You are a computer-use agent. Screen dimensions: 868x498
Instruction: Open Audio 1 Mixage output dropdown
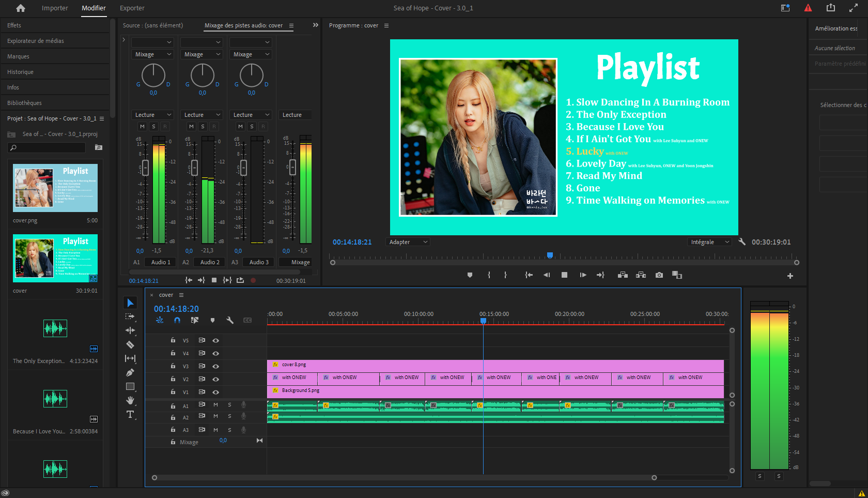(153, 54)
